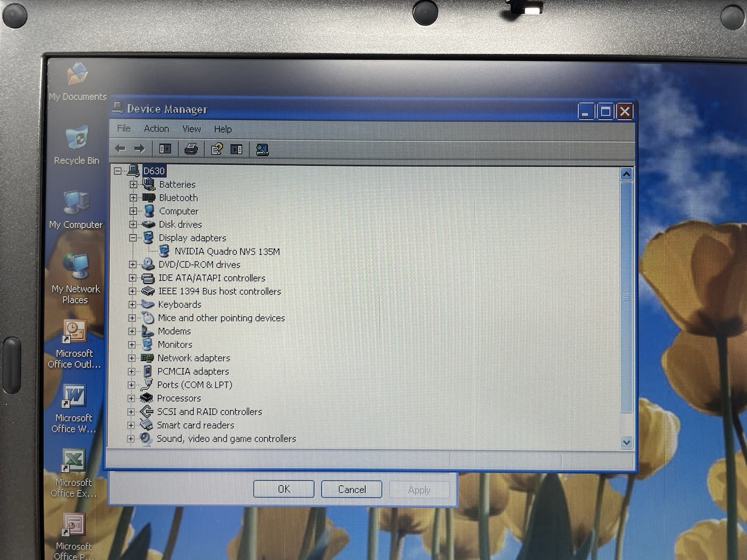747x560 pixels.
Task: Click the Bluetooth category icon
Action: 149,198
